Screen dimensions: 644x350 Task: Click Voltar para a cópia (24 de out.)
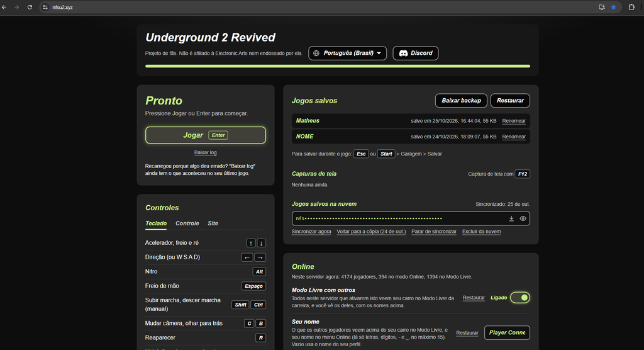[x=371, y=232]
